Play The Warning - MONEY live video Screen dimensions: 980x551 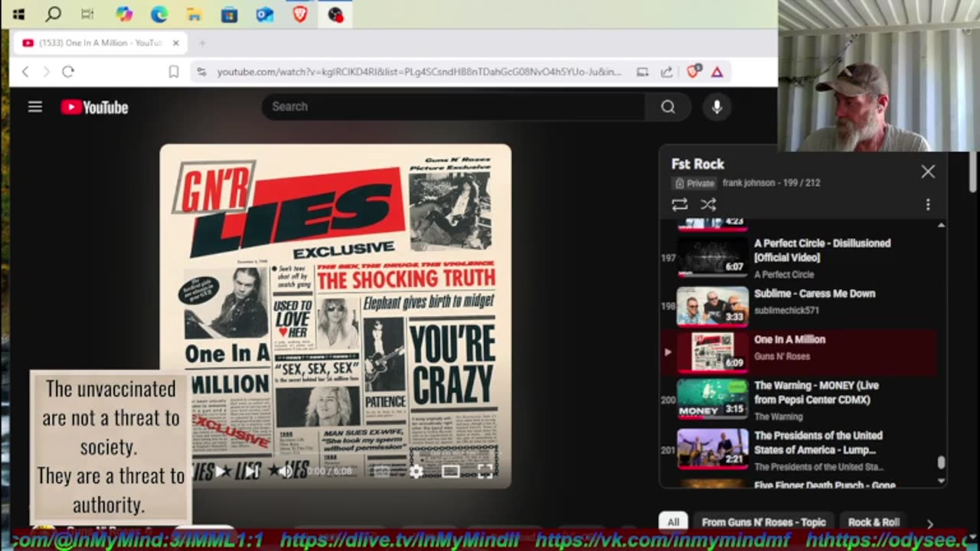(799, 399)
